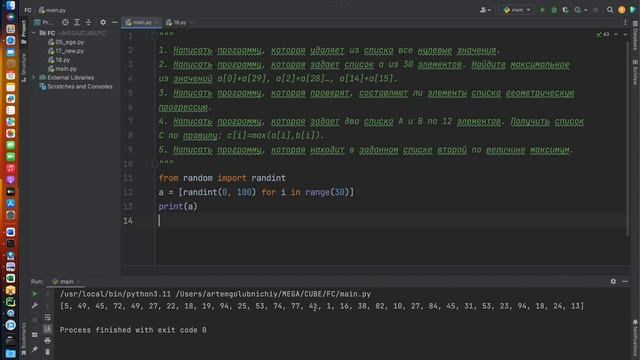Viewport: 640px width, 360px height.
Task: Collapse the FC project folder
Action: (x=33, y=33)
